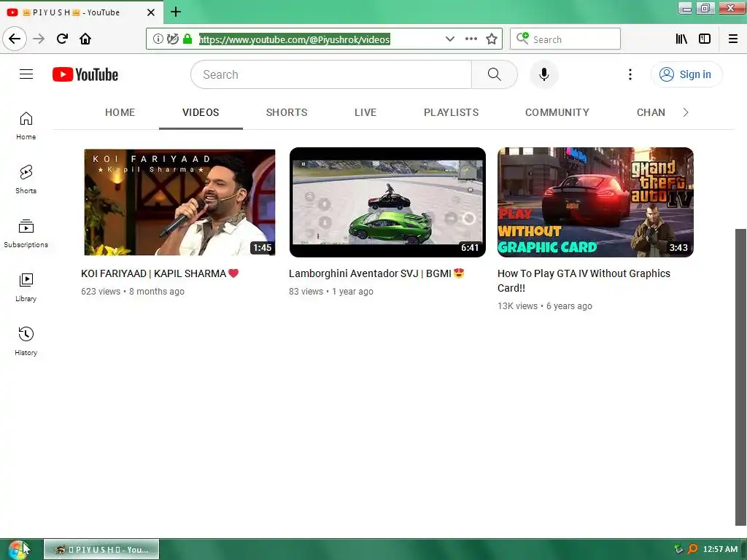Open a new browser tab
Viewport: 747px width, 560px height.
[x=176, y=12]
